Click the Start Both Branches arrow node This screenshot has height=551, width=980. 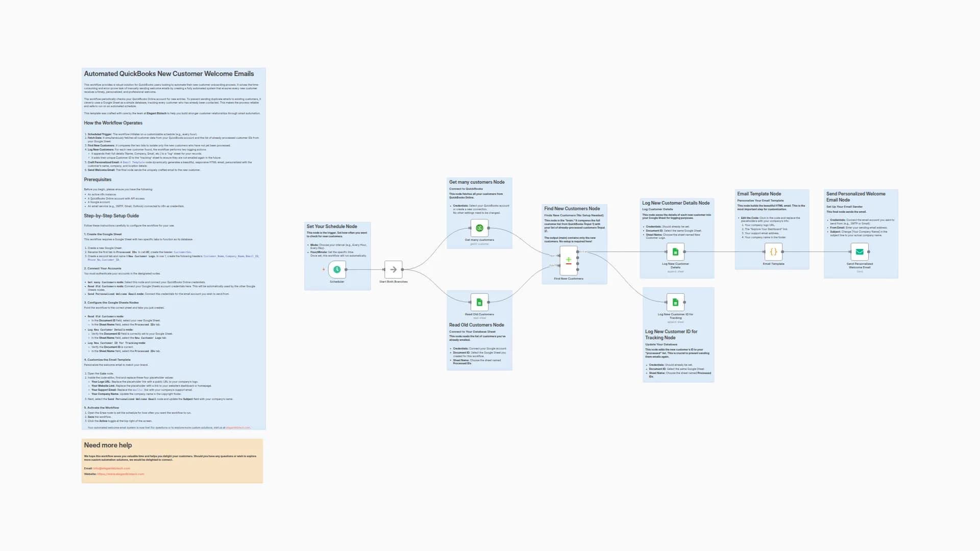pyautogui.click(x=393, y=269)
